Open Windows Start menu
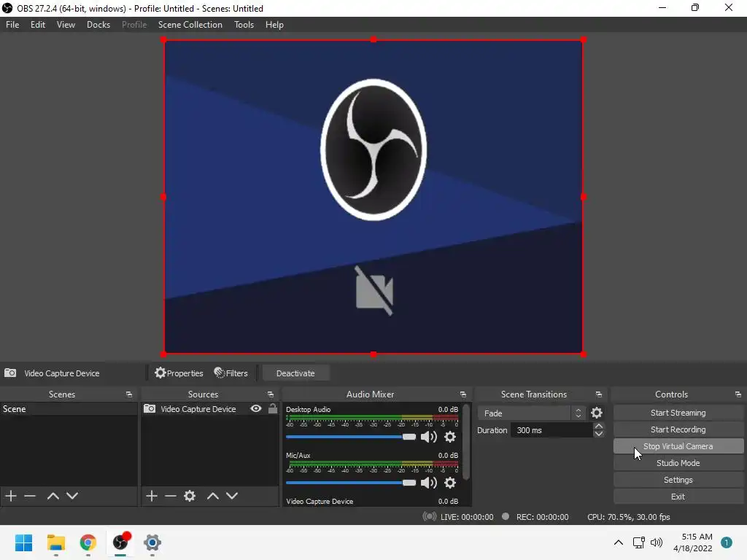The image size is (747, 560). point(23,542)
